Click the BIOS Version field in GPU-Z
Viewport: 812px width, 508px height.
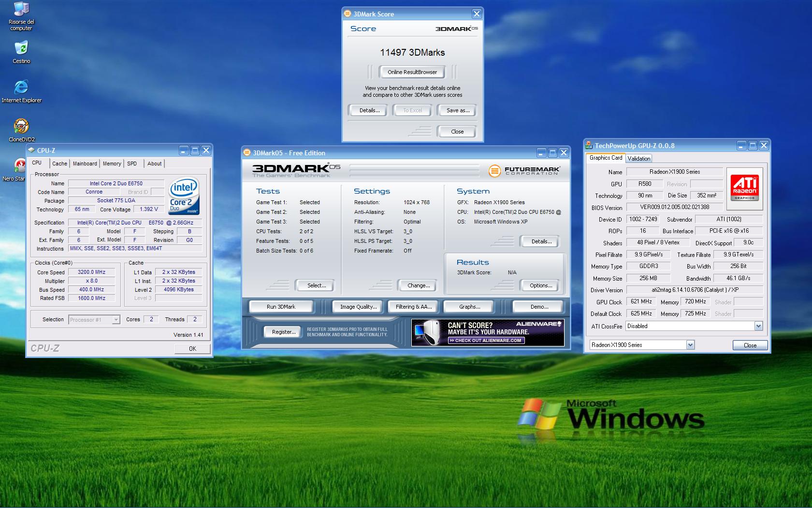(x=674, y=207)
